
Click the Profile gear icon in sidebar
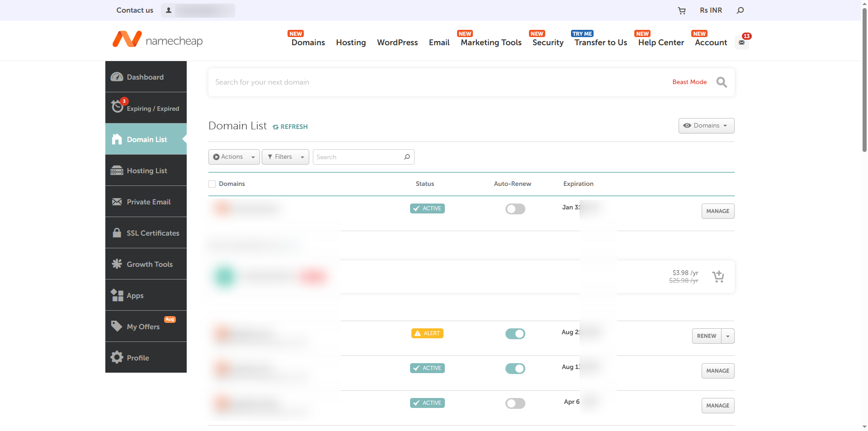117,357
